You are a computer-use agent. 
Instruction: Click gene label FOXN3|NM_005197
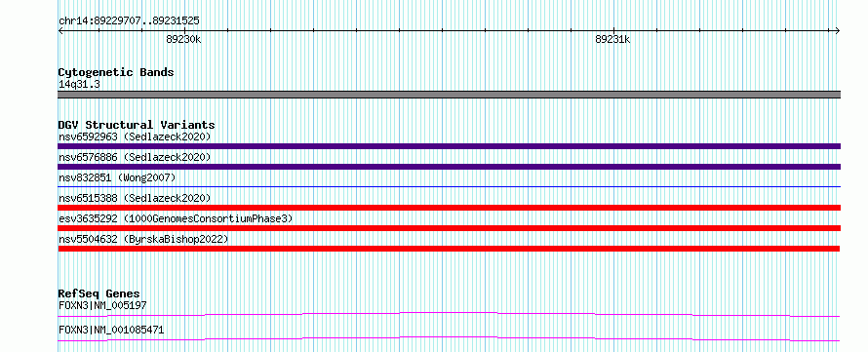[x=102, y=305]
